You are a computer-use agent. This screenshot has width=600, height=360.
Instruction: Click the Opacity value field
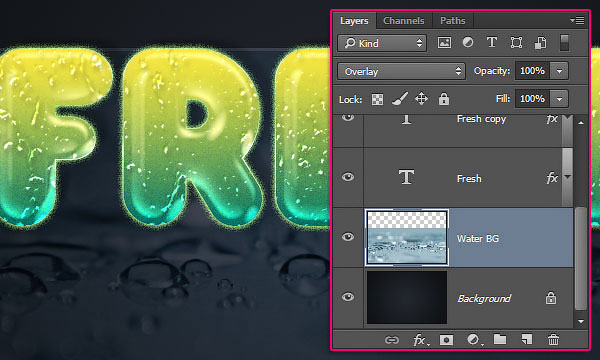(x=533, y=71)
